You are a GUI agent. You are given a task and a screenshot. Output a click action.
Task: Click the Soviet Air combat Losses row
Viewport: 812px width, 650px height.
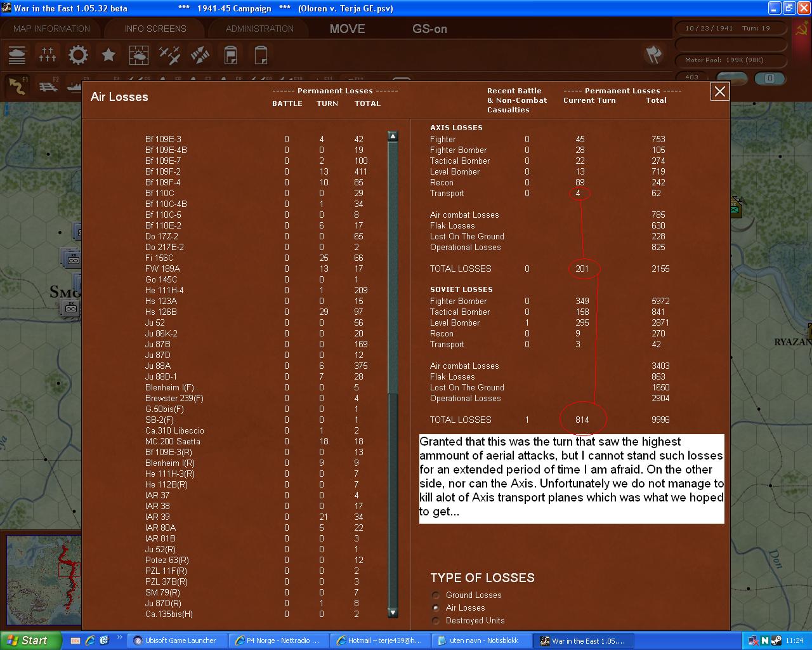tap(549, 366)
